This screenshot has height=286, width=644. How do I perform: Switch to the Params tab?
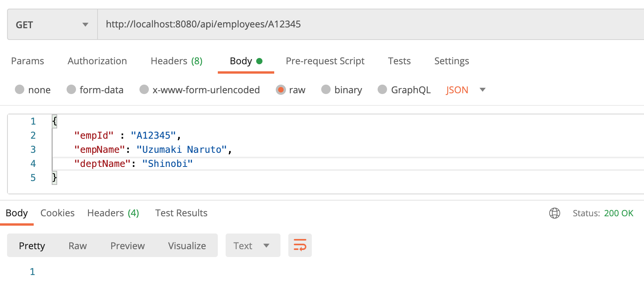27,61
